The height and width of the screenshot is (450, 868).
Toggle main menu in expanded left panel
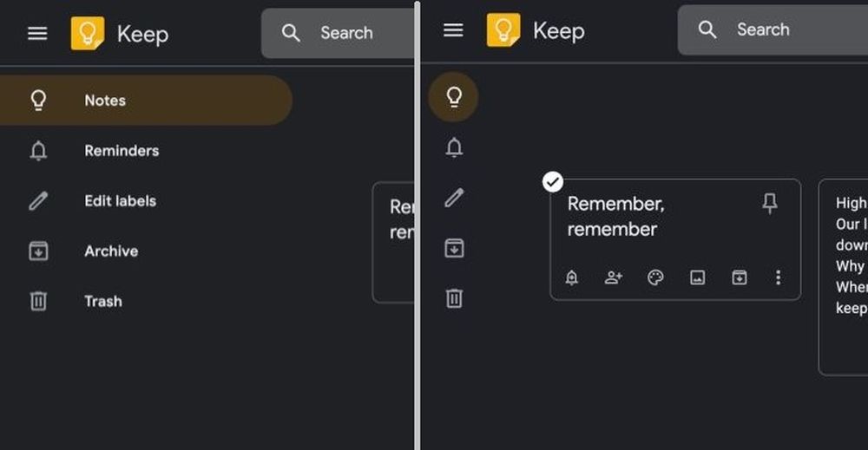coord(37,34)
